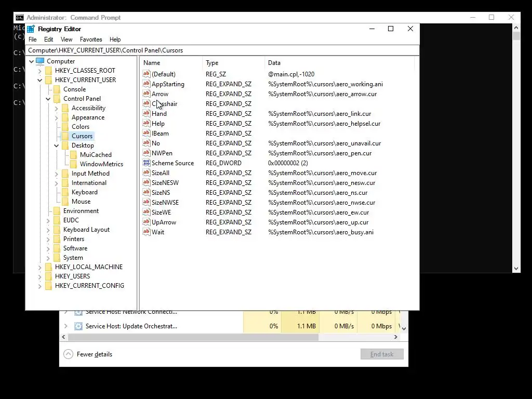Click the End task button in Task Manager
Screen dimensions: 532x399
click(x=382, y=354)
